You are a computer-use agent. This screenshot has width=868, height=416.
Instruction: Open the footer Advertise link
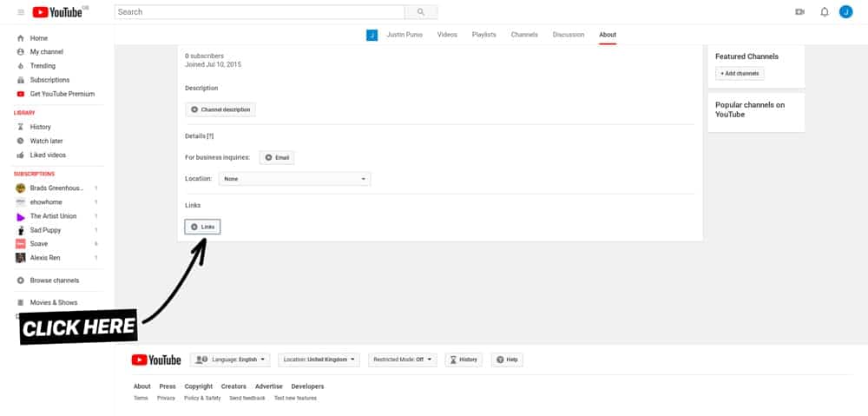[x=268, y=386]
